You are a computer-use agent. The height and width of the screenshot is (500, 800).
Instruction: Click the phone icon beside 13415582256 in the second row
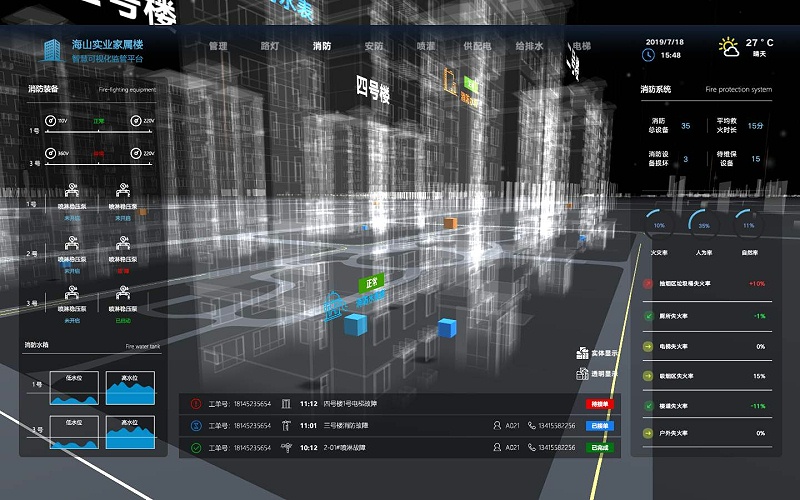pyautogui.click(x=532, y=426)
